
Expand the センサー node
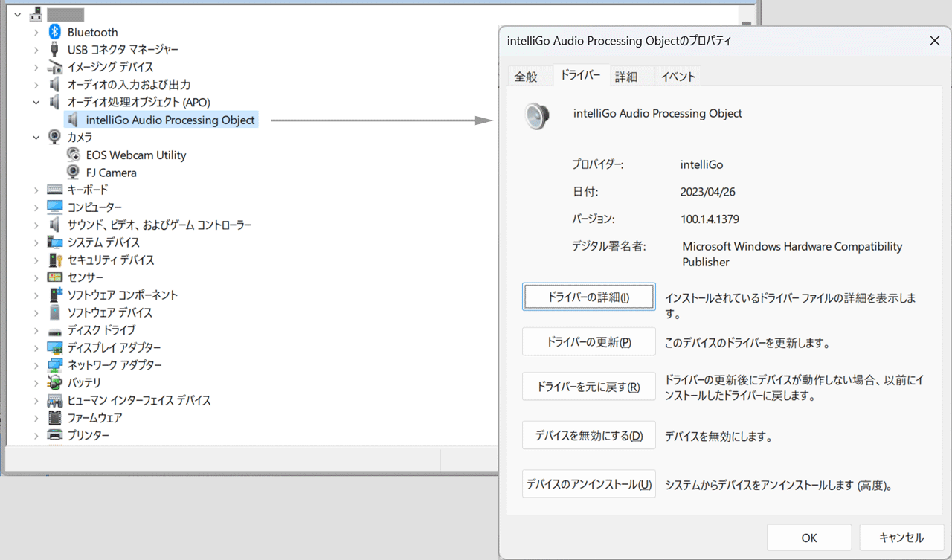point(36,277)
